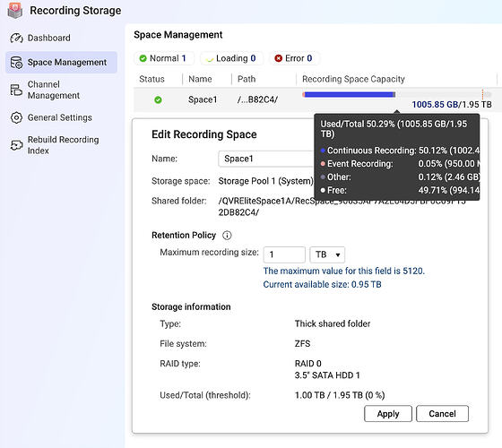Click the Recording Space Capacity column header
The image size is (502, 448).
(x=353, y=79)
